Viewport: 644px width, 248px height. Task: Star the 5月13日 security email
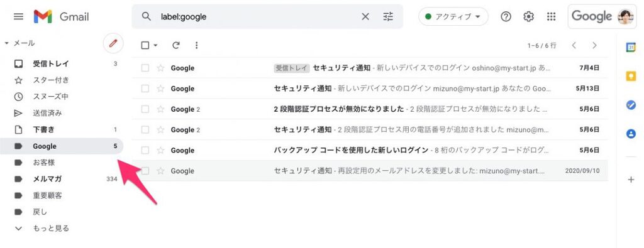pyautogui.click(x=160, y=89)
